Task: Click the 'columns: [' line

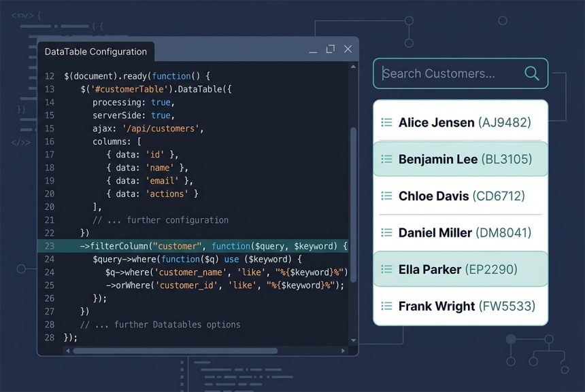Action: click(x=117, y=141)
